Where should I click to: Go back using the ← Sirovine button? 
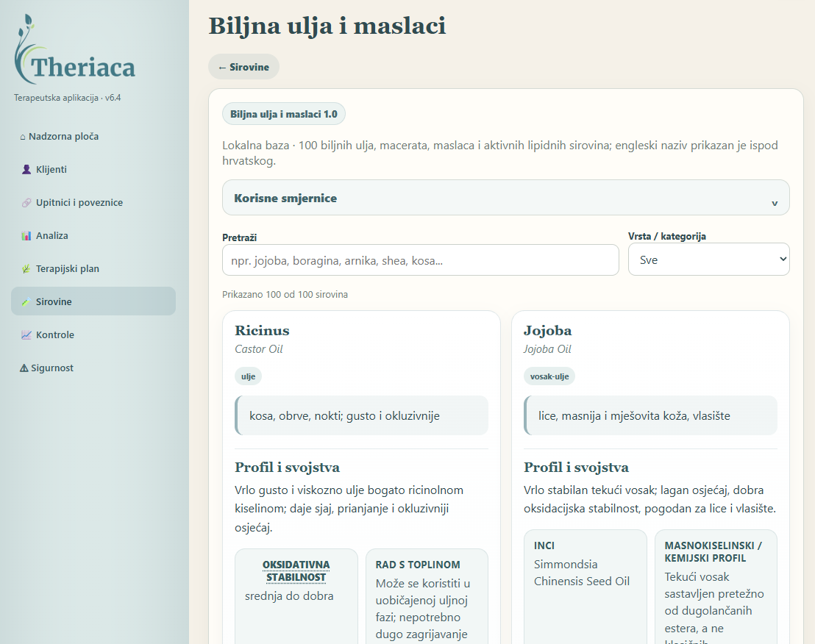[243, 67]
